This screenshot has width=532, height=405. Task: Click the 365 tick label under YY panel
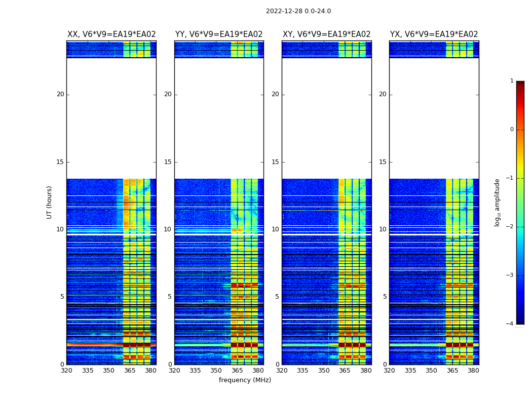[237, 371]
